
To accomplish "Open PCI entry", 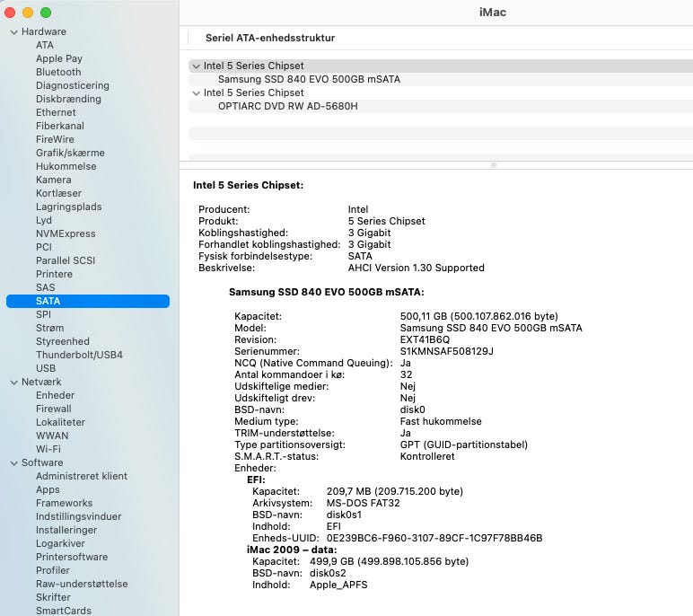I will pos(44,247).
